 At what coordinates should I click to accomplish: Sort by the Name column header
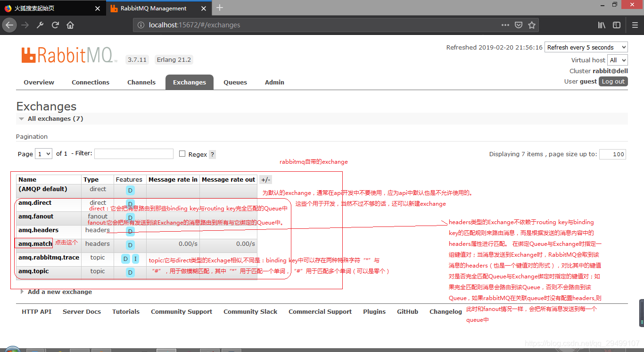(27, 179)
